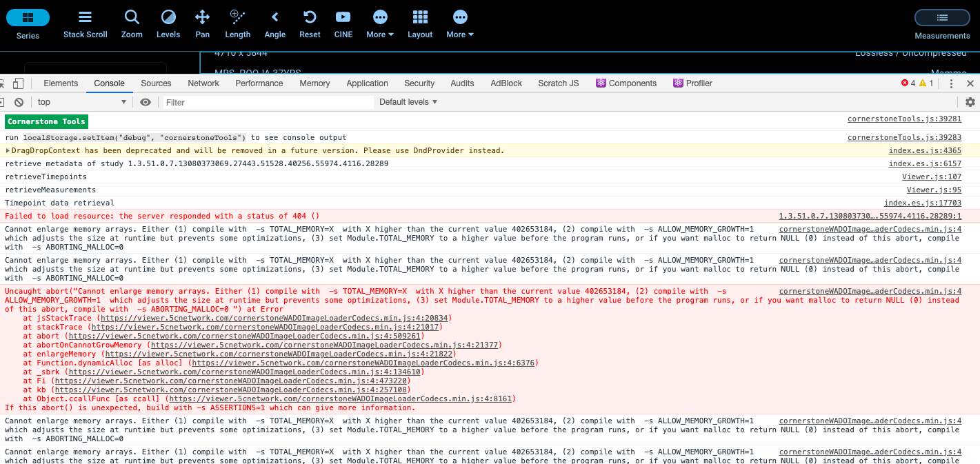Open the cornerstoneTools.js:39281 source link
Image resolution: width=980 pixels, height=464 pixels.
(906, 118)
